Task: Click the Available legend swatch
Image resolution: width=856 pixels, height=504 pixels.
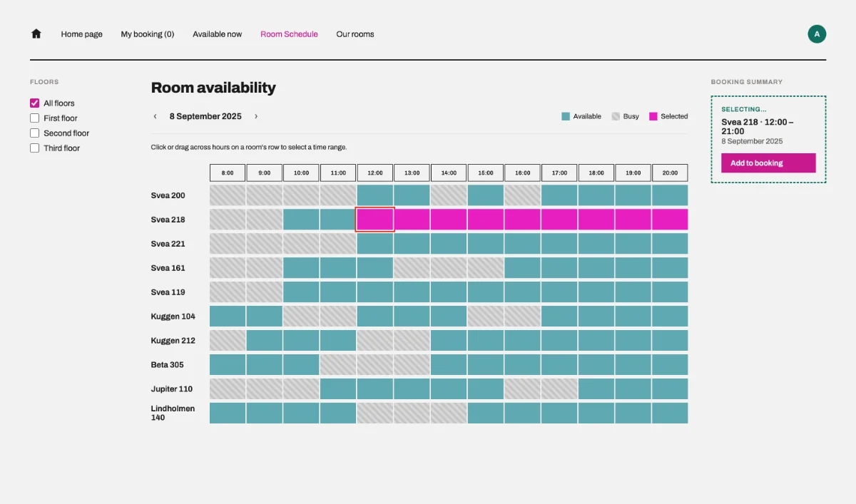Action: click(x=566, y=116)
